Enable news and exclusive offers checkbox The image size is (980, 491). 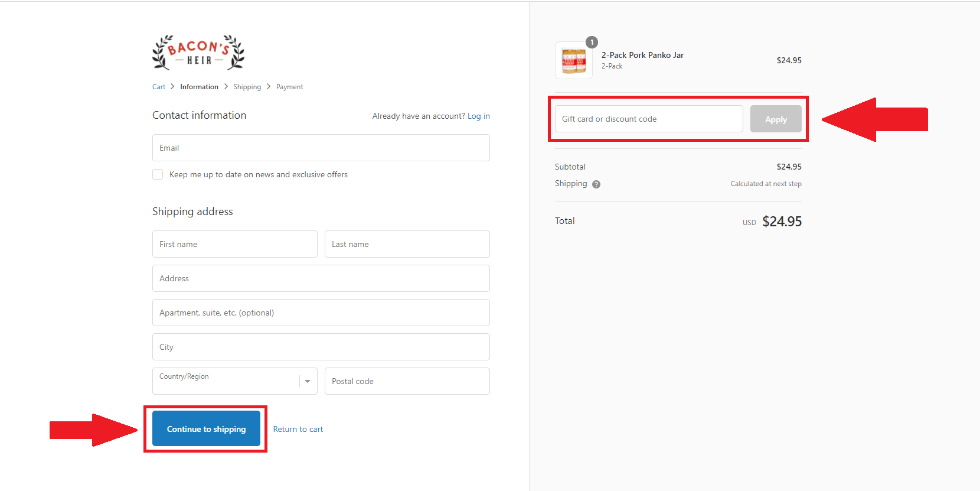pyautogui.click(x=158, y=174)
